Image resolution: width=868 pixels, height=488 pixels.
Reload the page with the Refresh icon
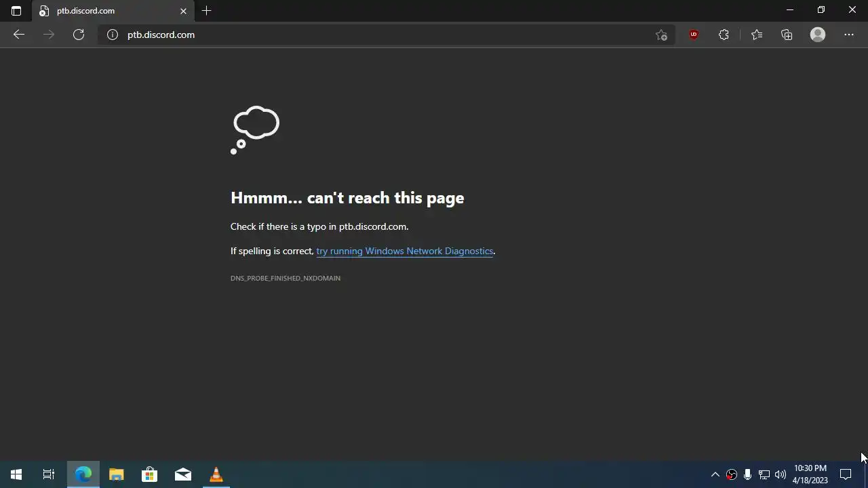pyautogui.click(x=79, y=35)
